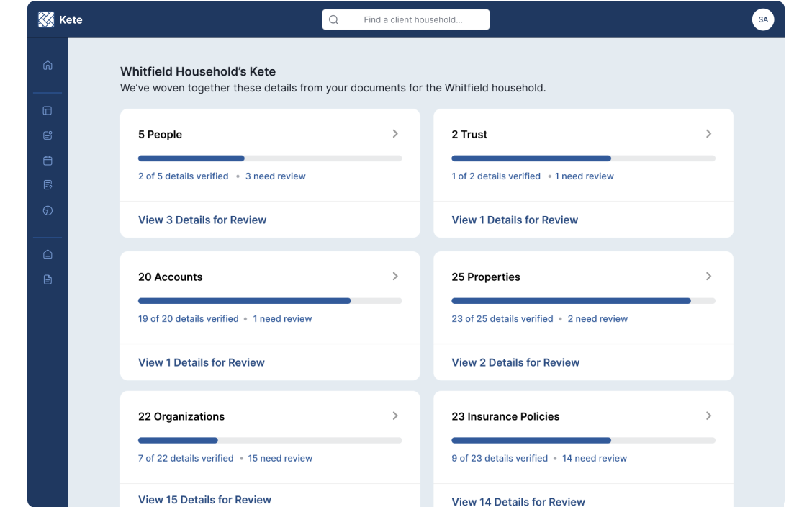The height and width of the screenshot is (507, 812).
Task: Open the document file icon in lower sidebar
Action: tap(48, 279)
